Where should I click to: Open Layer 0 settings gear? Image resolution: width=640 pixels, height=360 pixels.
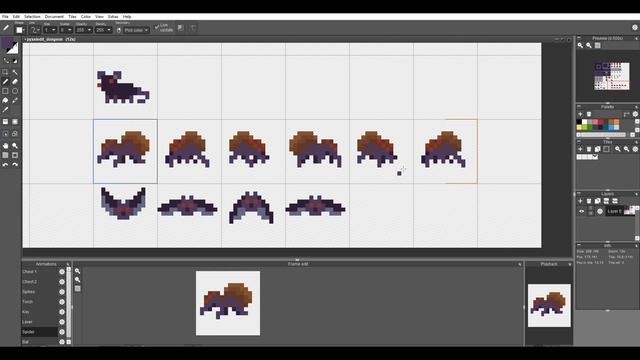click(x=600, y=211)
